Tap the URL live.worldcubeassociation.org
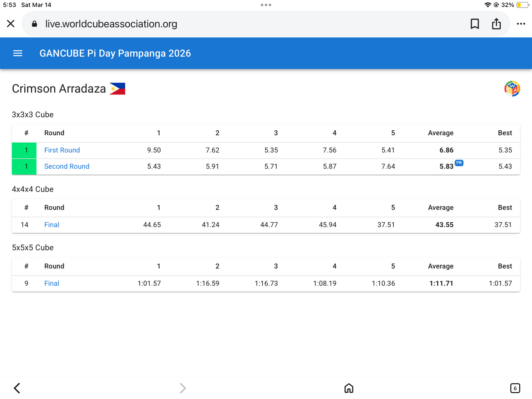 tap(111, 24)
